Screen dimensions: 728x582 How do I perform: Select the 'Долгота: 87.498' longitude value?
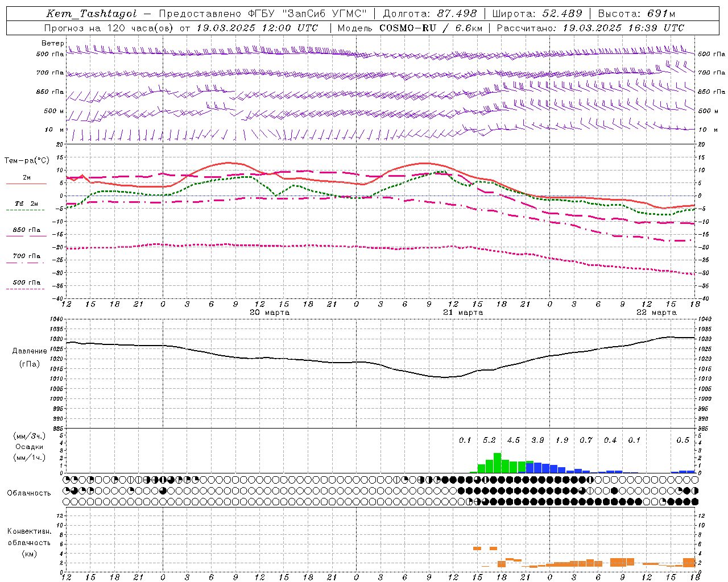click(x=430, y=14)
